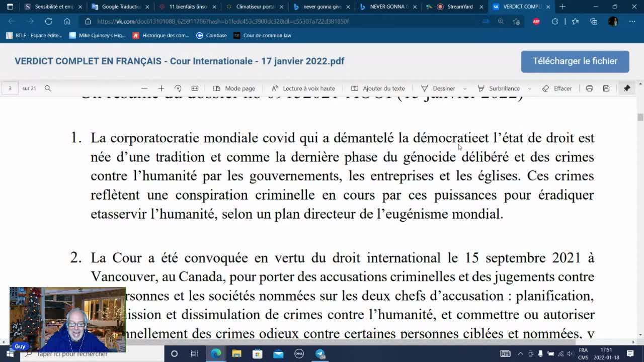The width and height of the screenshot is (644, 362).
Task: Zoom in the PDF with plus button
Action: (161, 88)
